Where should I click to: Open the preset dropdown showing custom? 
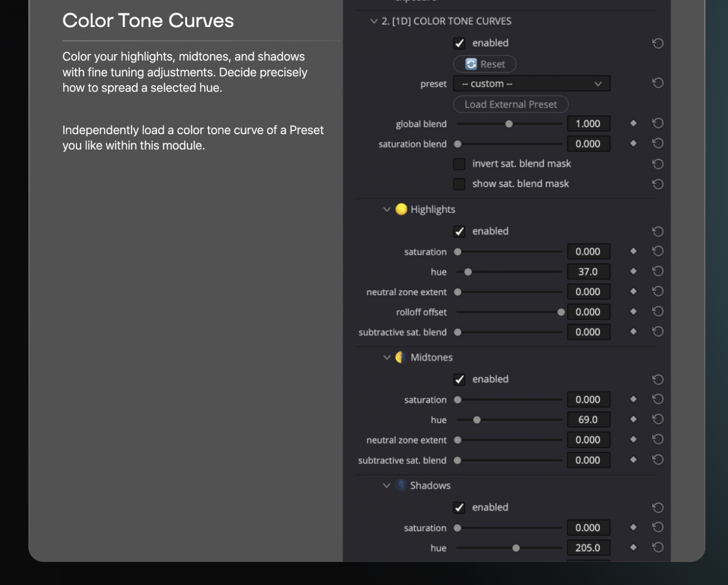tap(531, 84)
